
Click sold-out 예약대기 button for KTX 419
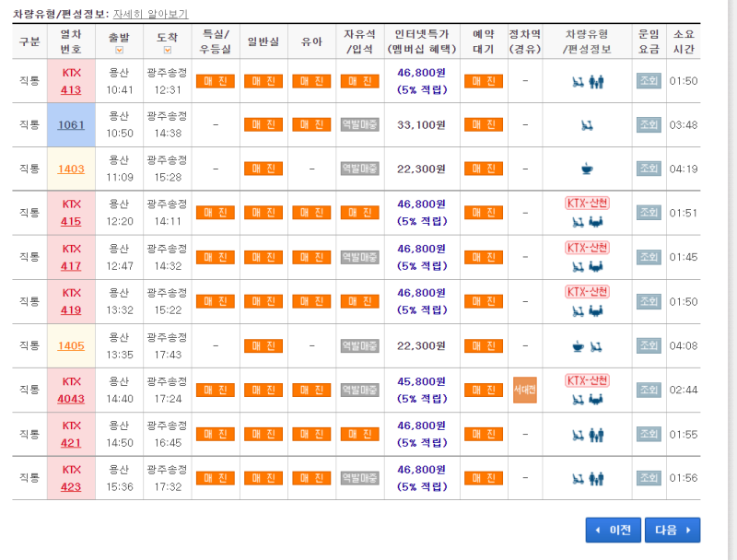483,301
